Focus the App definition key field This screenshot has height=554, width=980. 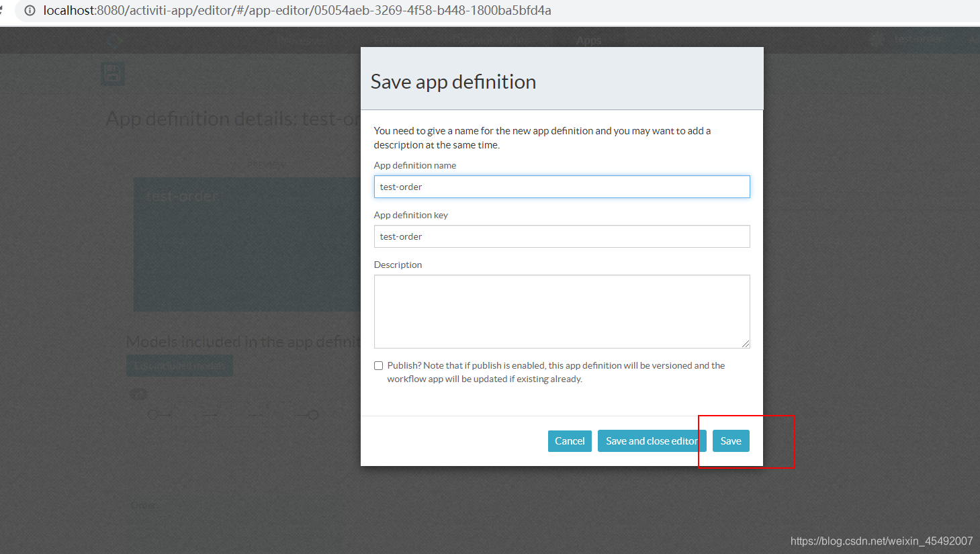coord(562,236)
